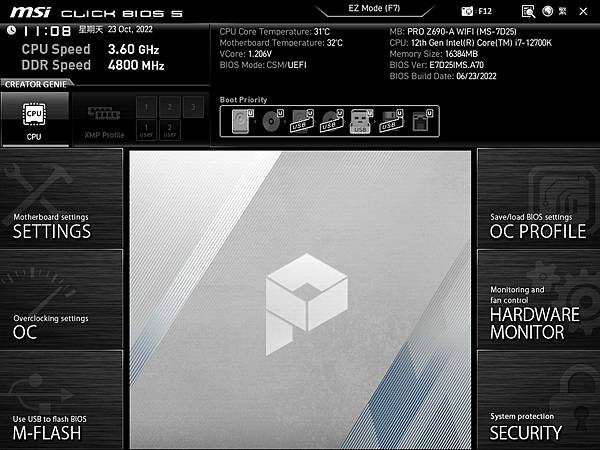The height and width of the screenshot is (450, 600).
Task: Toggle the CPU Creator Genie button
Action: [35, 119]
